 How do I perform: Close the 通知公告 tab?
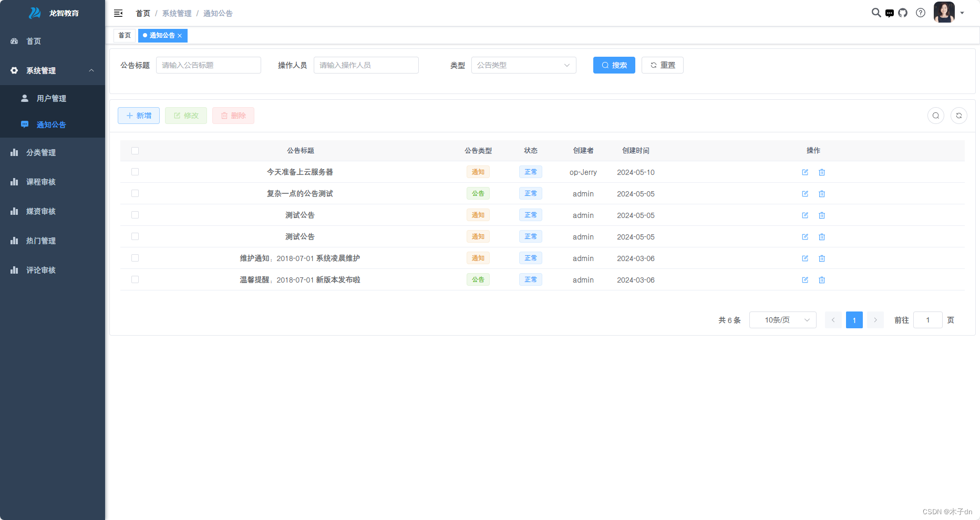click(x=180, y=36)
